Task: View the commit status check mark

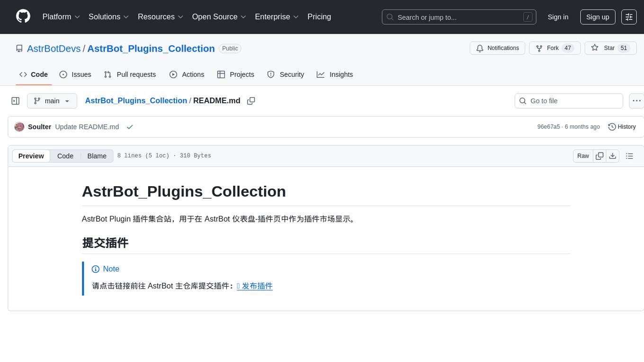Action: coord(130,127)
